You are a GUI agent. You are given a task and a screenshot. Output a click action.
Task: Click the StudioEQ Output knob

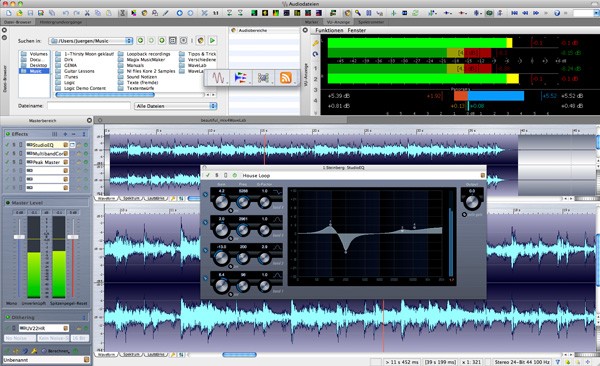coord(472,202)
